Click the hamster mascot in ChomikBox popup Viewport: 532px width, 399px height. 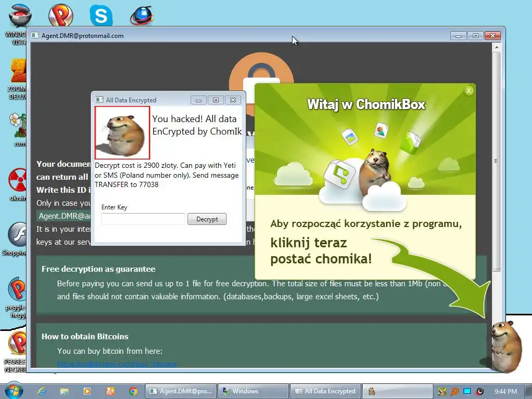[376, 172]
